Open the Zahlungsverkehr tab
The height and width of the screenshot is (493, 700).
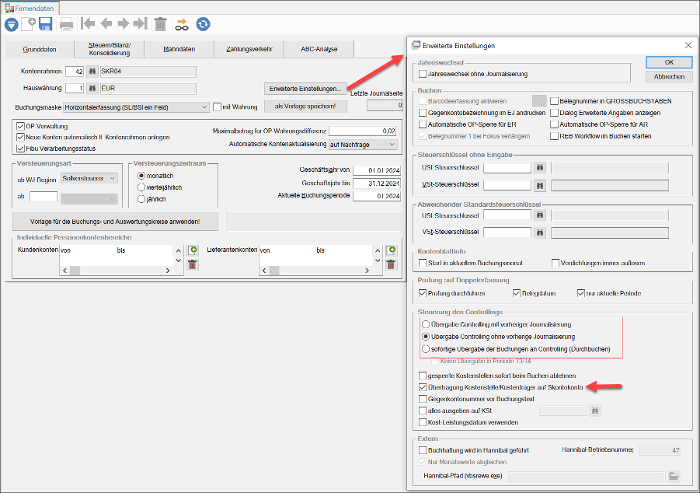tap(249, 49)
